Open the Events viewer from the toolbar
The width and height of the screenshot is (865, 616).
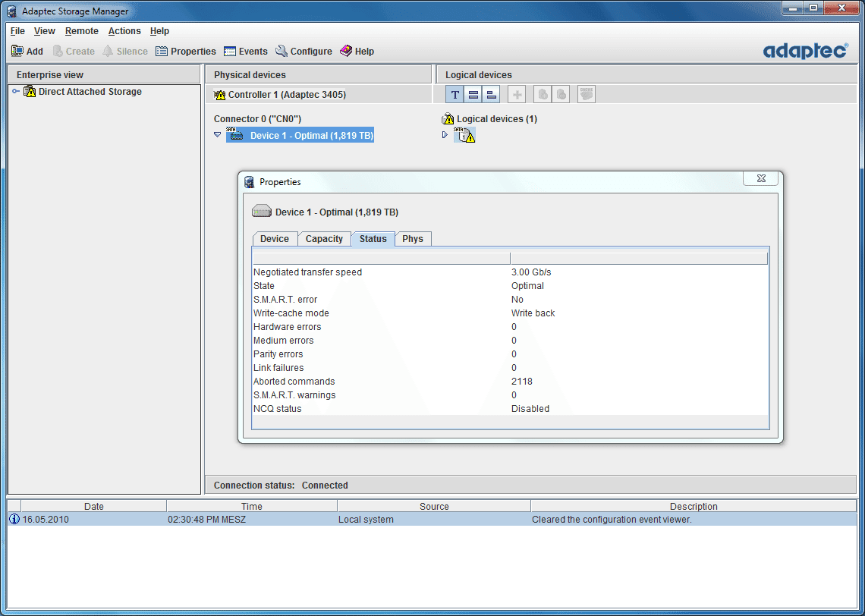pos(246,52)
